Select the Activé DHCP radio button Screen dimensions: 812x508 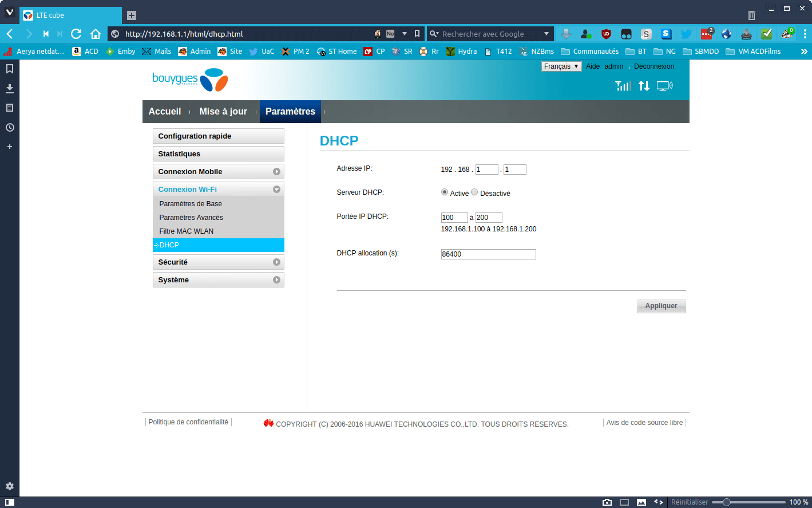tap(444, 192)
